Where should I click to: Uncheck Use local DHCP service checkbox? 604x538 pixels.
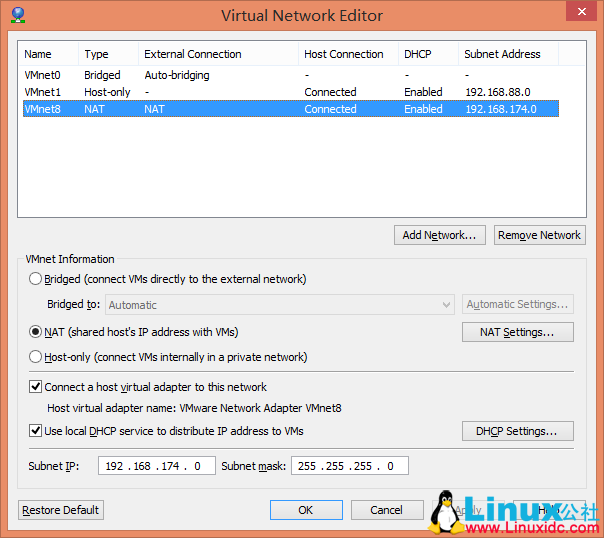pos(36,431)
